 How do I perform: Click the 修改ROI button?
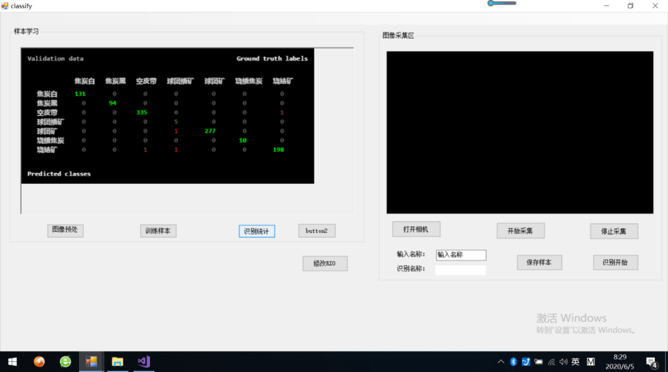pos(325,263)
